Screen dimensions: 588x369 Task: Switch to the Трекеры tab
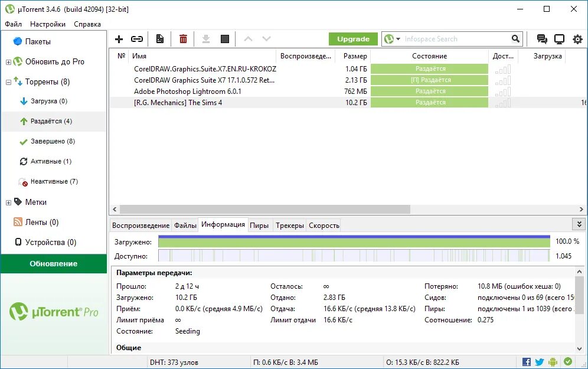[289, 226]
